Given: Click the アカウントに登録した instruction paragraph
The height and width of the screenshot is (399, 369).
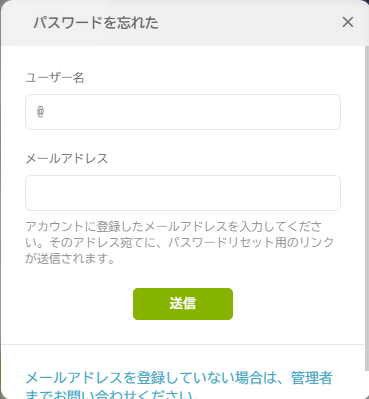Looking at the screenshot, I should click(x=180, y=242).
